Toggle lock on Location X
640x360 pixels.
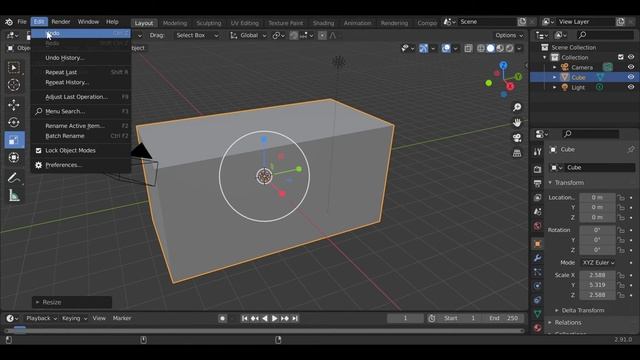click(621, 198)
